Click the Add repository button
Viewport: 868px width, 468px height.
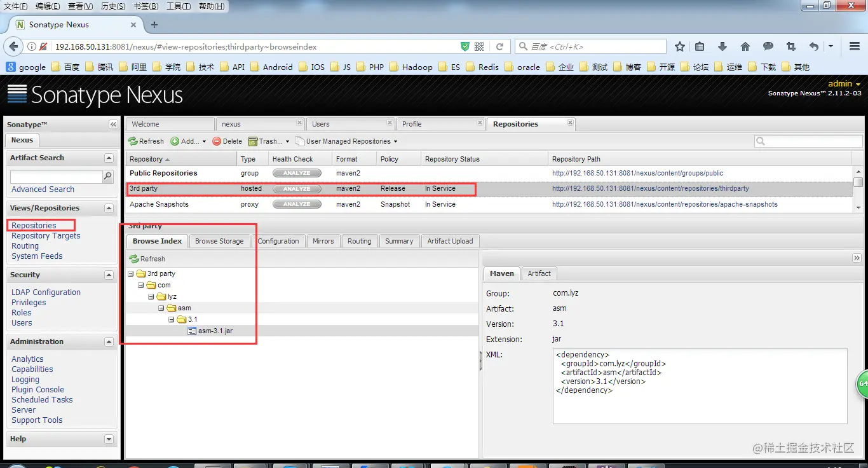(188, 141)
